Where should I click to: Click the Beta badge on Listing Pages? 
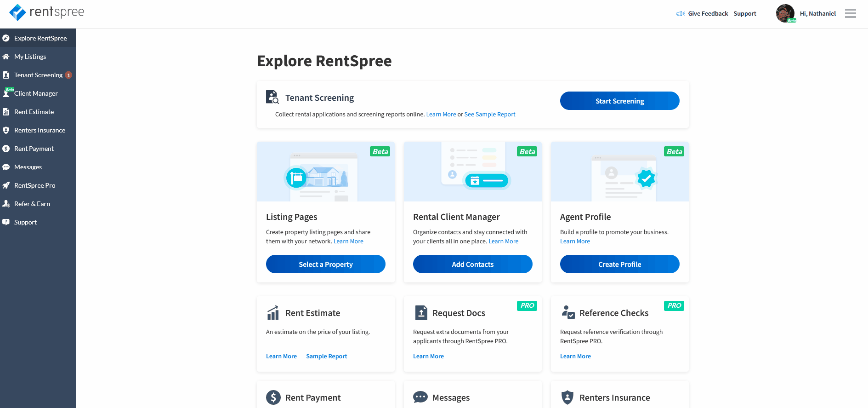[380, 151]
